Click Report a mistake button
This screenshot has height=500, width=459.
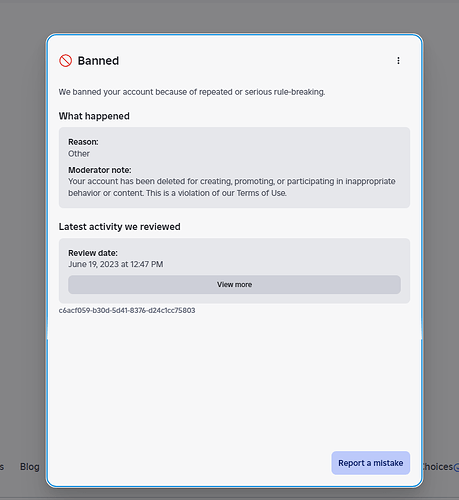point(371,463)
